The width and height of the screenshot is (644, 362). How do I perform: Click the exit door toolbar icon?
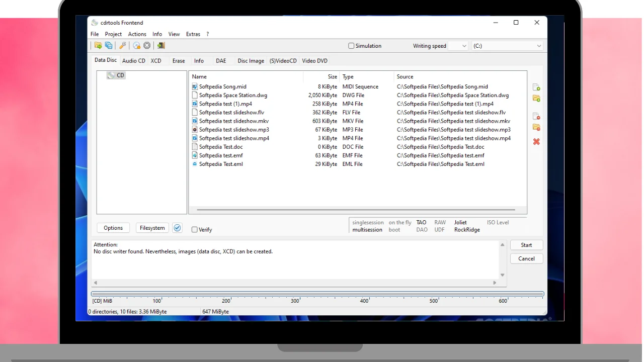tap(161, 46)
